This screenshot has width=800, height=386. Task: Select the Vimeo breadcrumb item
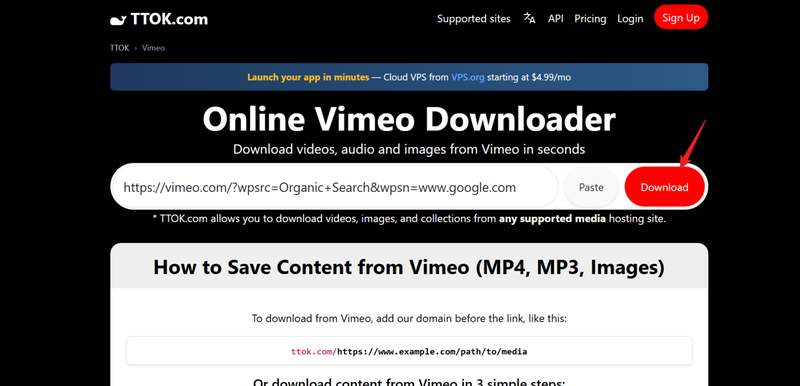coord(153,48)
